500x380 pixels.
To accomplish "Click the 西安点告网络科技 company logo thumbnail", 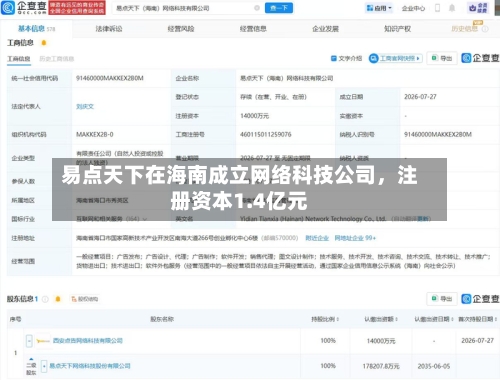I will 43,341.
